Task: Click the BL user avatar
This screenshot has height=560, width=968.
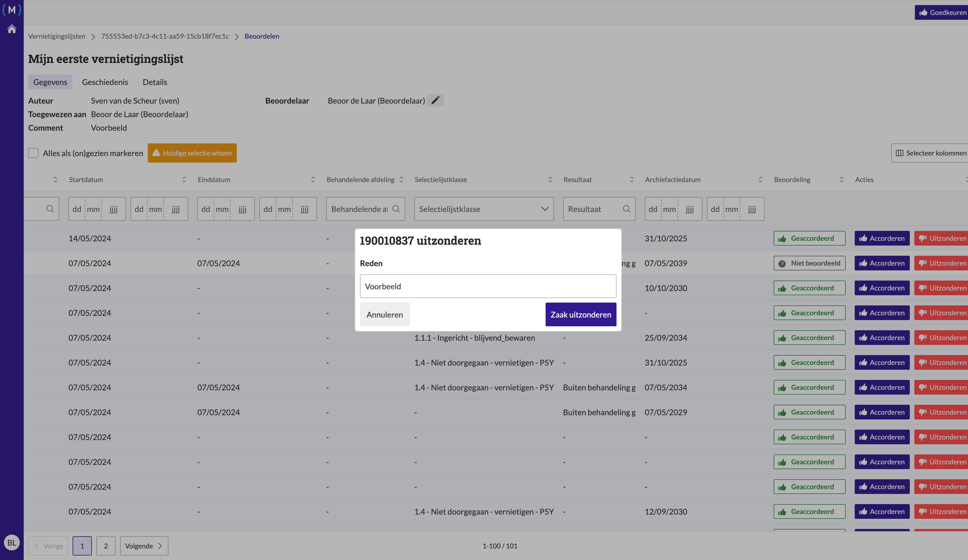Action: coord(12,542)
